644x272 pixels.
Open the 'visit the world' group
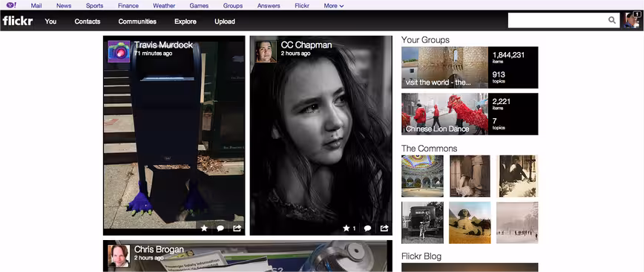point(445,68)
